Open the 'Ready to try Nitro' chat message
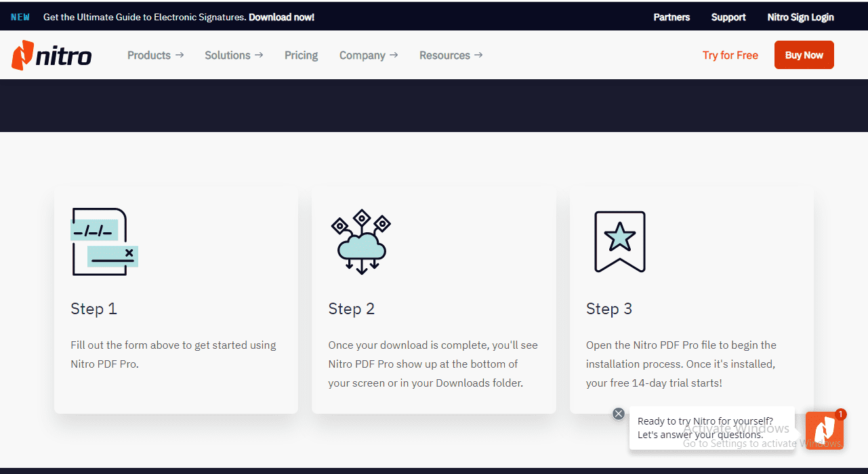 711,428
